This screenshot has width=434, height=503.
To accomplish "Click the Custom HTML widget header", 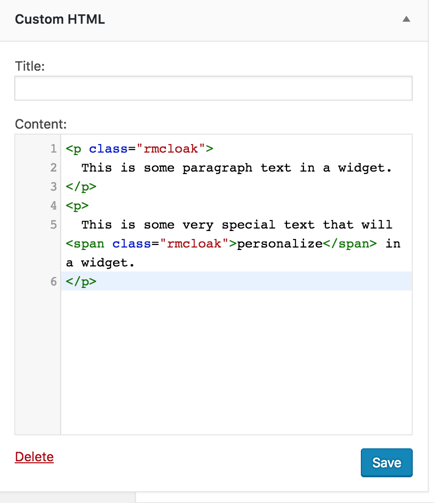I will tap(214, 20).
